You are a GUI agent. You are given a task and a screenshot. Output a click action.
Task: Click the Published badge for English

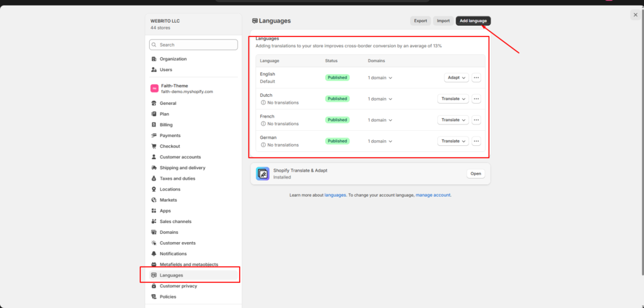click(337, 77)
